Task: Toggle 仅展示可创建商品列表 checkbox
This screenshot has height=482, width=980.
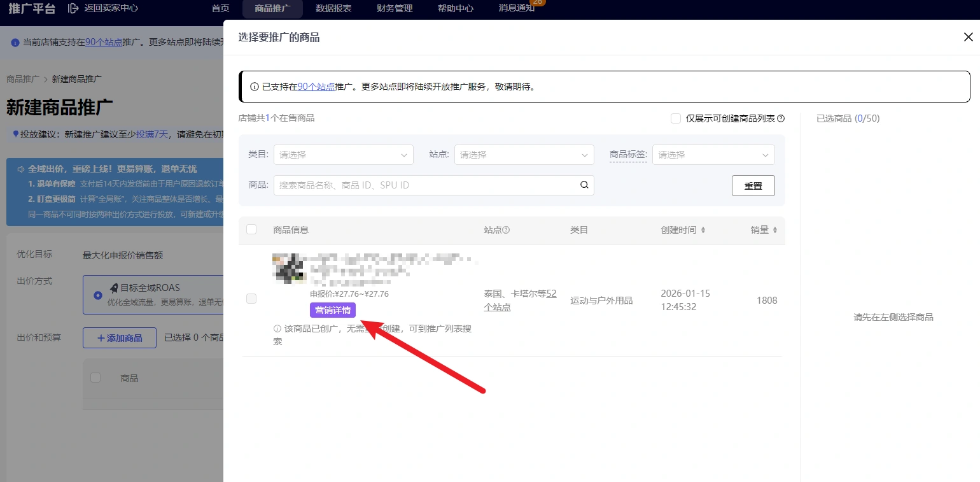Action: [x=676, y=118]
